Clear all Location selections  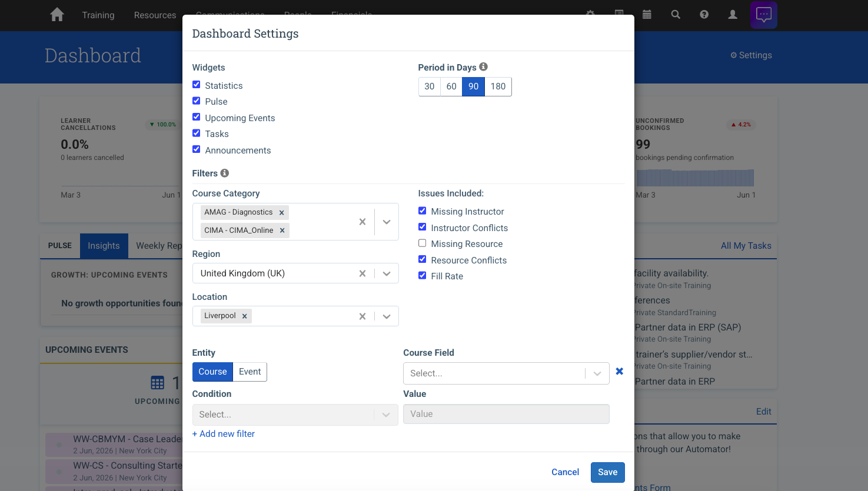[x=363, y=316]
